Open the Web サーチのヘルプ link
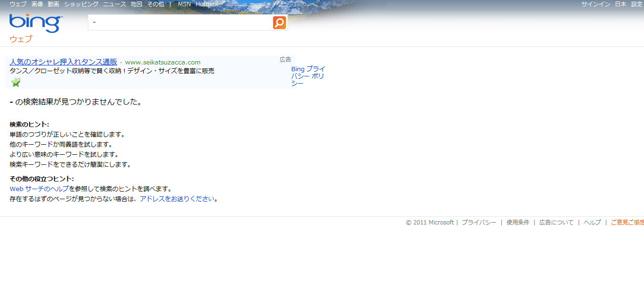This screenshot has width=644, height=299. click(39, 189)
